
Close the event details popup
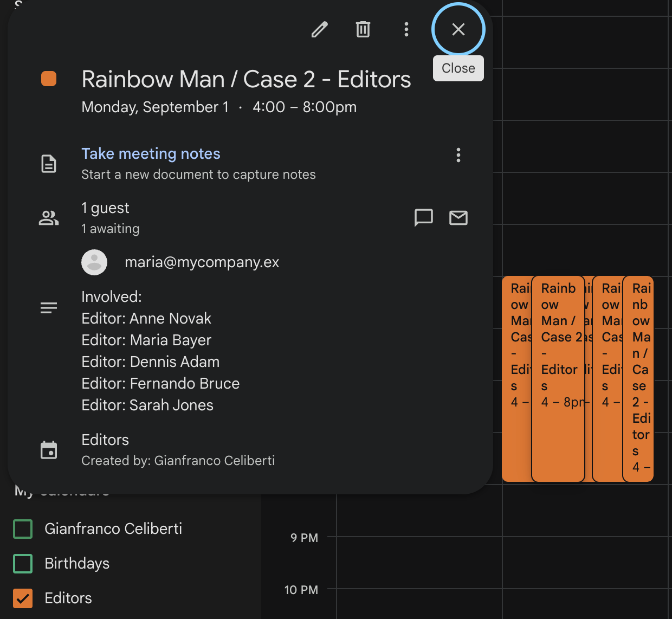point(458,29)
